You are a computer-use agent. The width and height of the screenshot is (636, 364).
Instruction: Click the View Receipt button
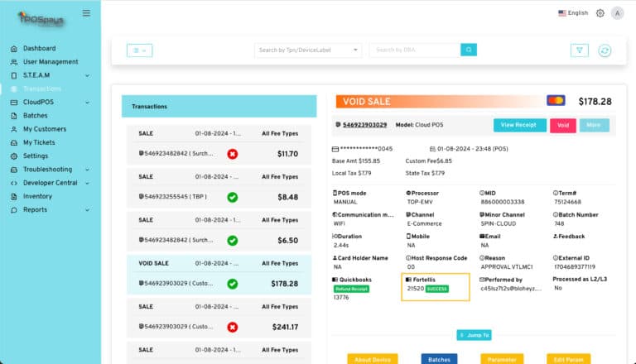coord(519,125)
